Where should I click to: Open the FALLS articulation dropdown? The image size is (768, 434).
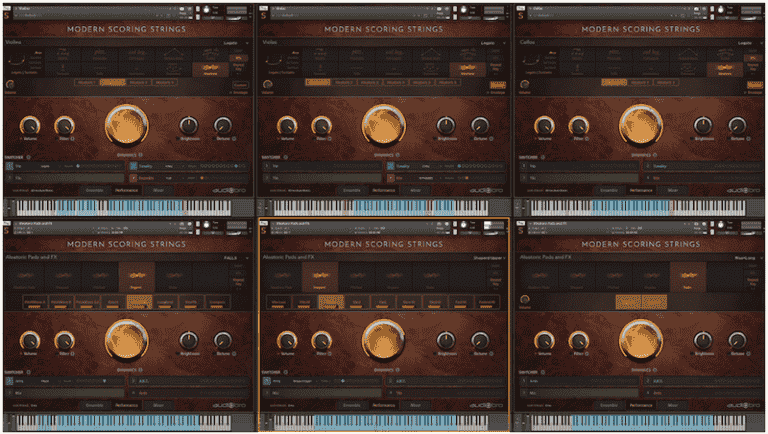click(236, 258)
